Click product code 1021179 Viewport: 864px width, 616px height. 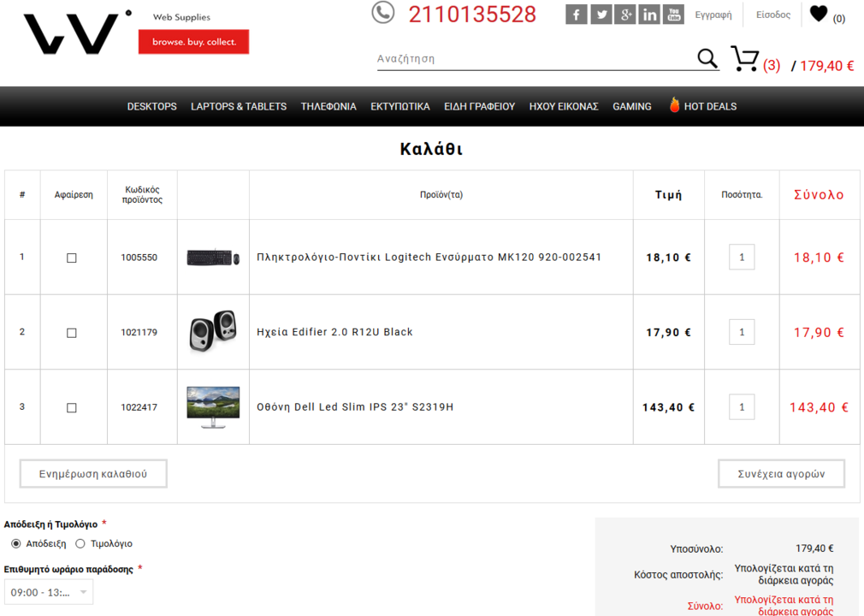pyautogui.click(x=139, y=332)
